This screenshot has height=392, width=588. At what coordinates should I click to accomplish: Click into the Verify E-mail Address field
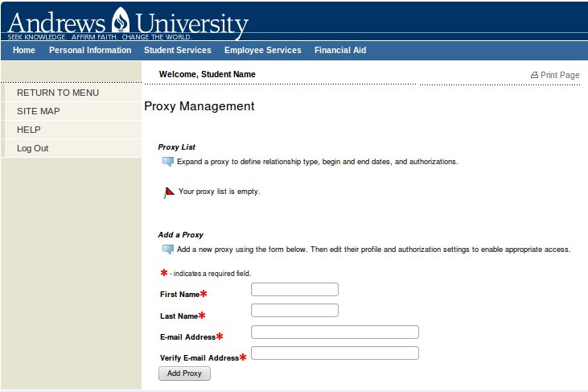[x=335, y=353]
